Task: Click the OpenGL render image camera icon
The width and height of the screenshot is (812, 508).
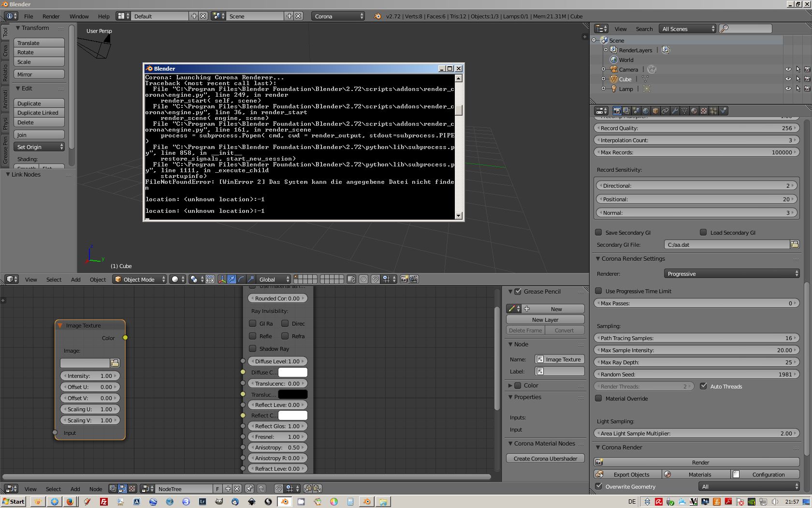Action: [x=404, y=279]
